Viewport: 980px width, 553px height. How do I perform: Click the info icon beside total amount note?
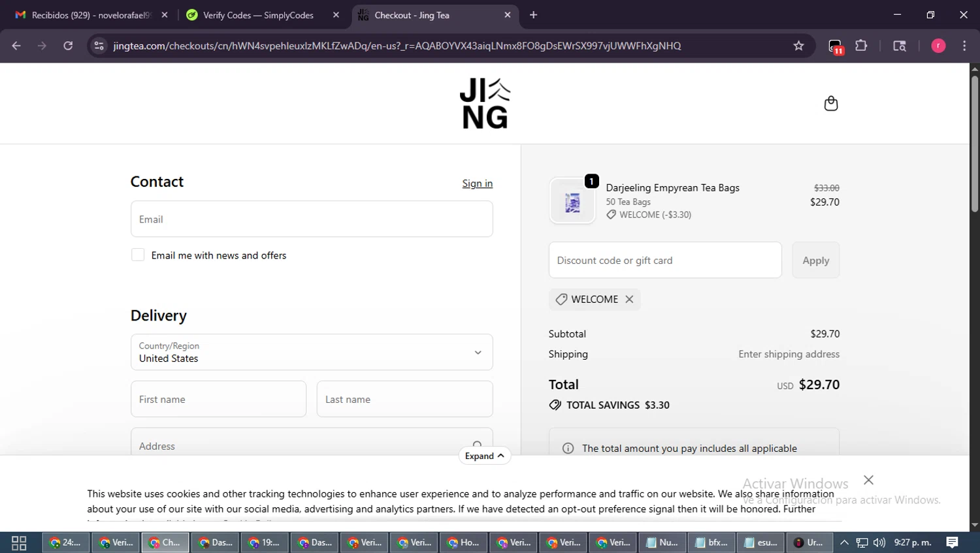[x=568, y=449]
